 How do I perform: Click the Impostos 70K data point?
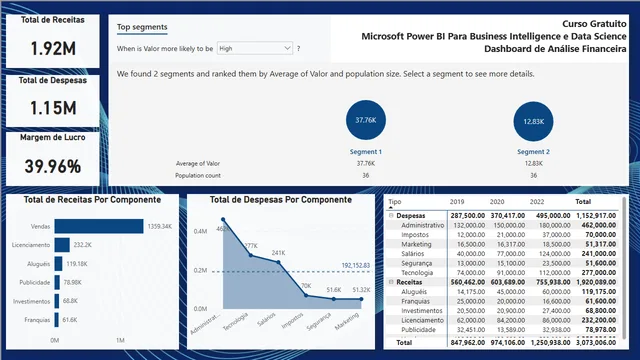click(306, 296)
